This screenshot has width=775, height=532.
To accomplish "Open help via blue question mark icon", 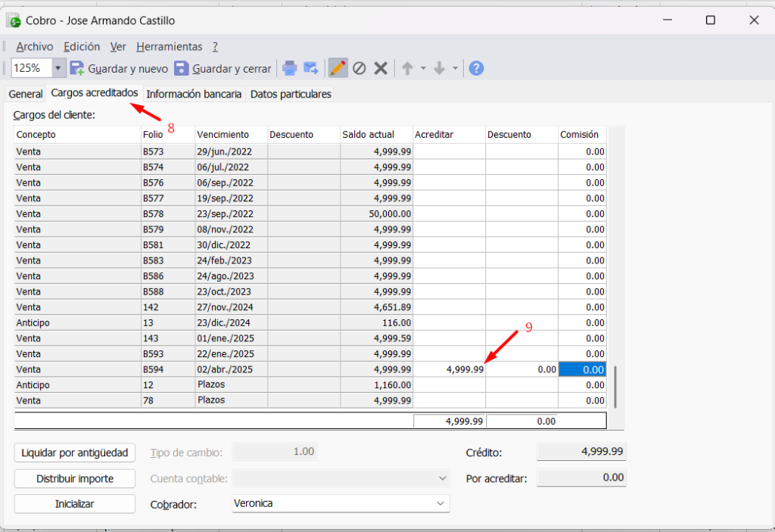I will click(x=476, y=69).
